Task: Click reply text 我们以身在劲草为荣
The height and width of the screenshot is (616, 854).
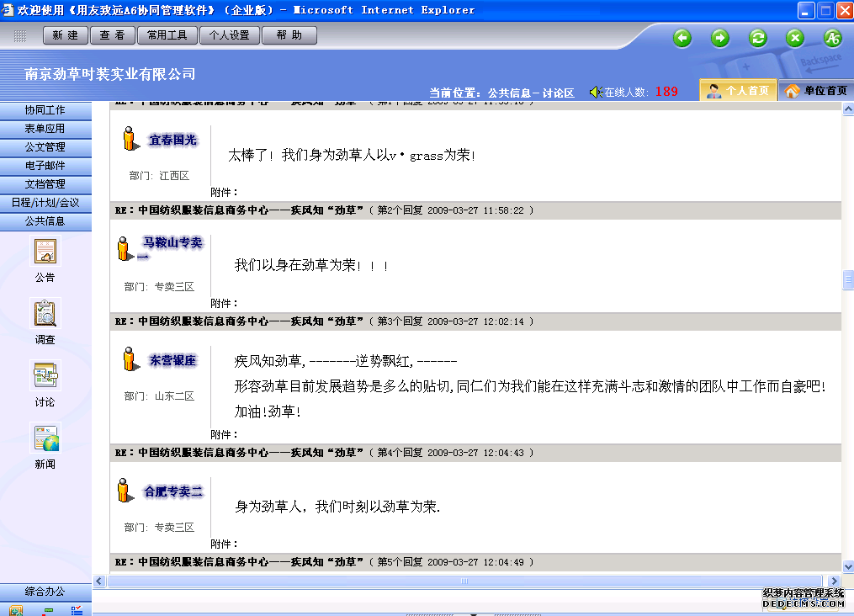Action: pos(311,265)
